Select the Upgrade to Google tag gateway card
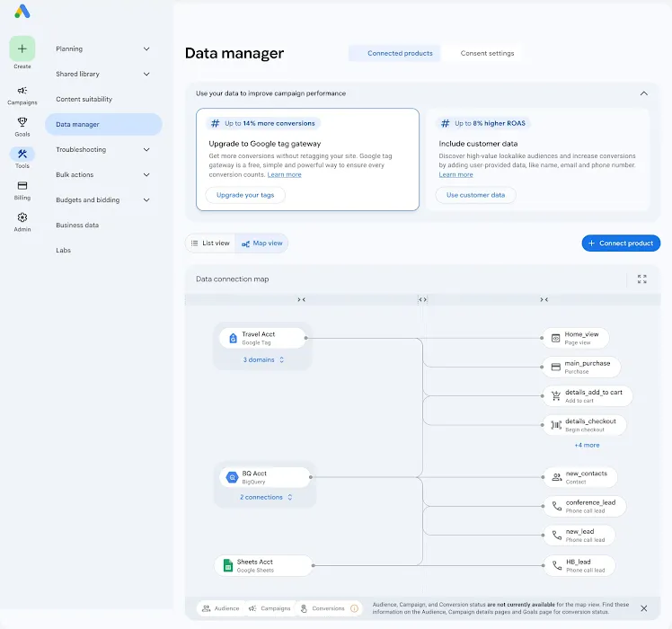Screen dimensions: 672x629 click(307, 160)
